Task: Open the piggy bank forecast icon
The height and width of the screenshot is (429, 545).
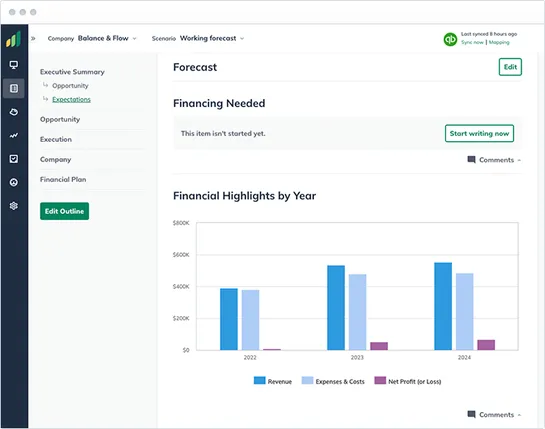Action: (x=14, y=112)
